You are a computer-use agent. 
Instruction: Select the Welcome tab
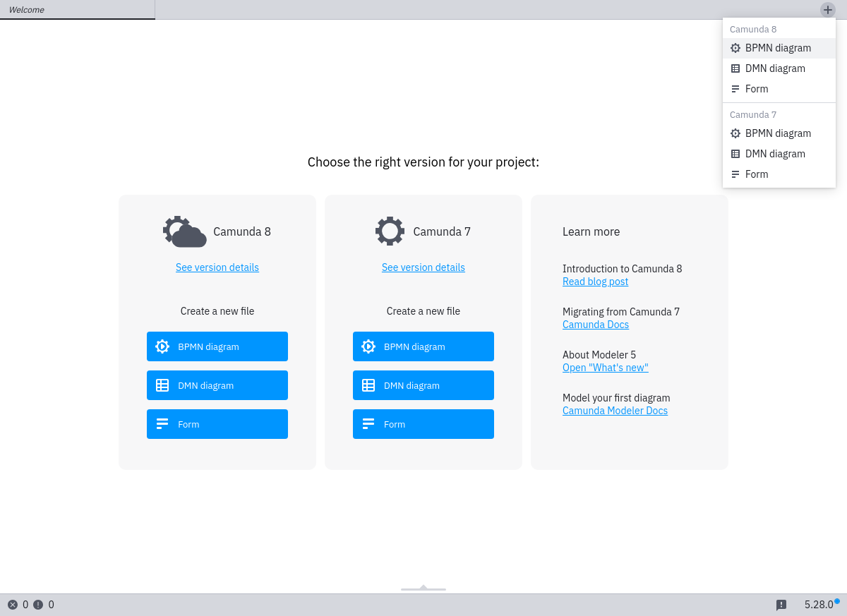tap(78, 10)
